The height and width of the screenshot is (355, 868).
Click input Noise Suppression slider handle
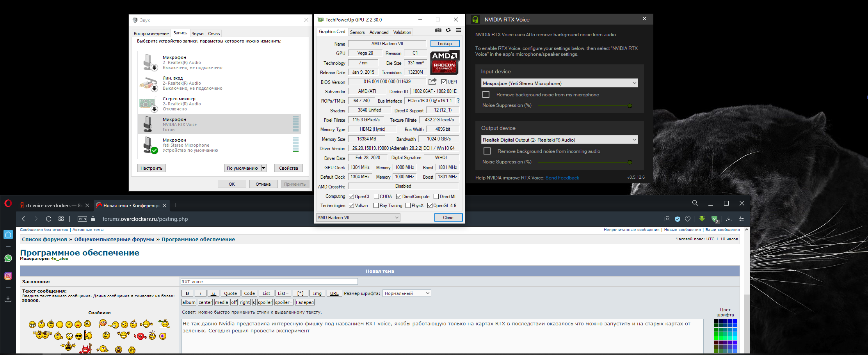coord(630,106)
